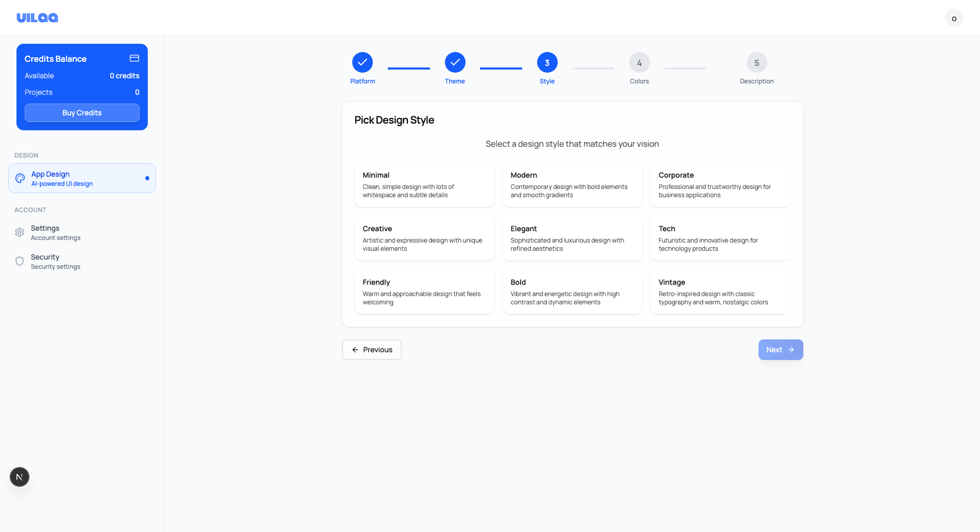Go back using the Previous button
This screenshot has height=532, width=980.
(x=371, y=350)
